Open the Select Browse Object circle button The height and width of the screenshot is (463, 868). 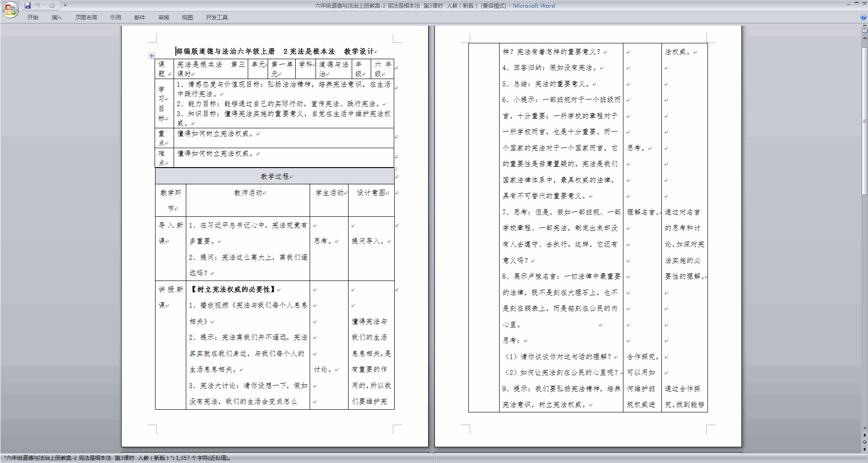pyautogui.click(x=864, y=442)
